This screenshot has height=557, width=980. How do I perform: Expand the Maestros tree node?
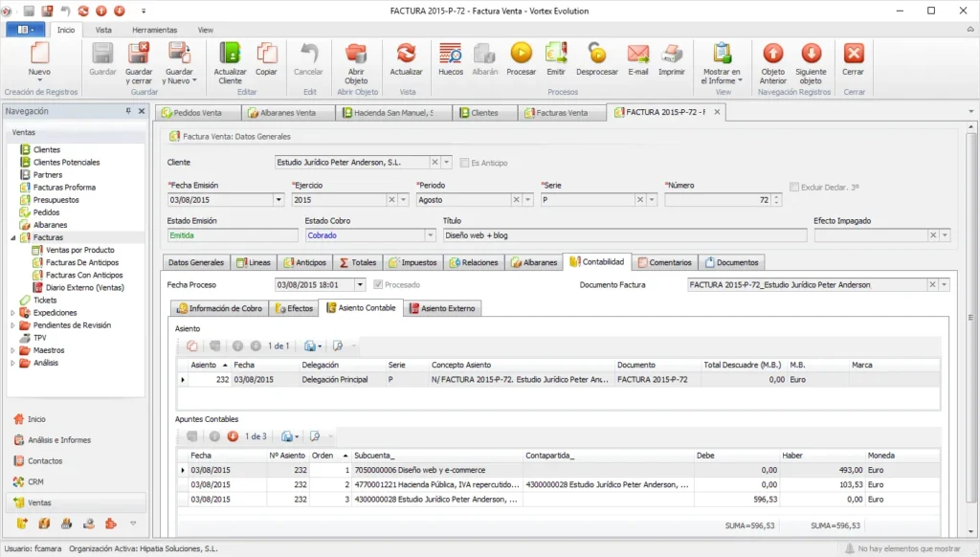[x=12, y=350]
